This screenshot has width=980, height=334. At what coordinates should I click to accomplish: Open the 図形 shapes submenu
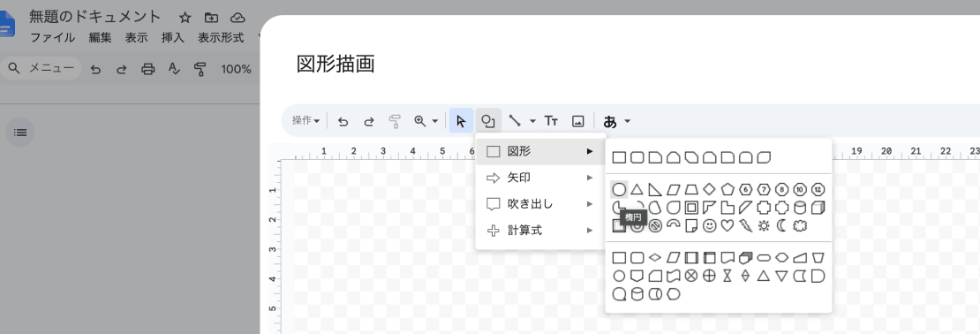(540, 151)
